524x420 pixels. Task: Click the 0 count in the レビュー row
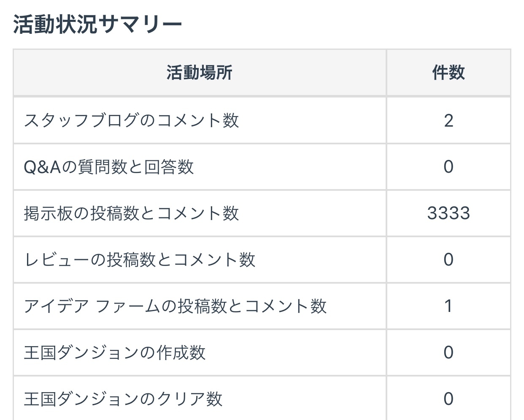tap(448, 260)
